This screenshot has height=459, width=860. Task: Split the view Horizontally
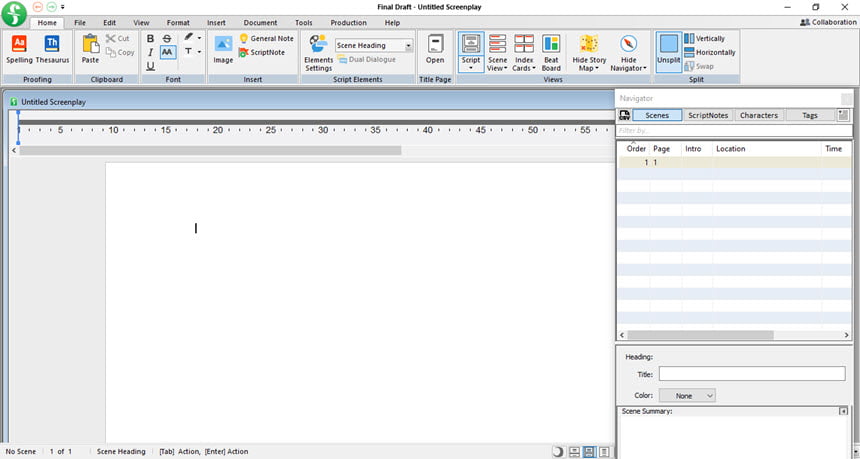(x=710, y=53)
